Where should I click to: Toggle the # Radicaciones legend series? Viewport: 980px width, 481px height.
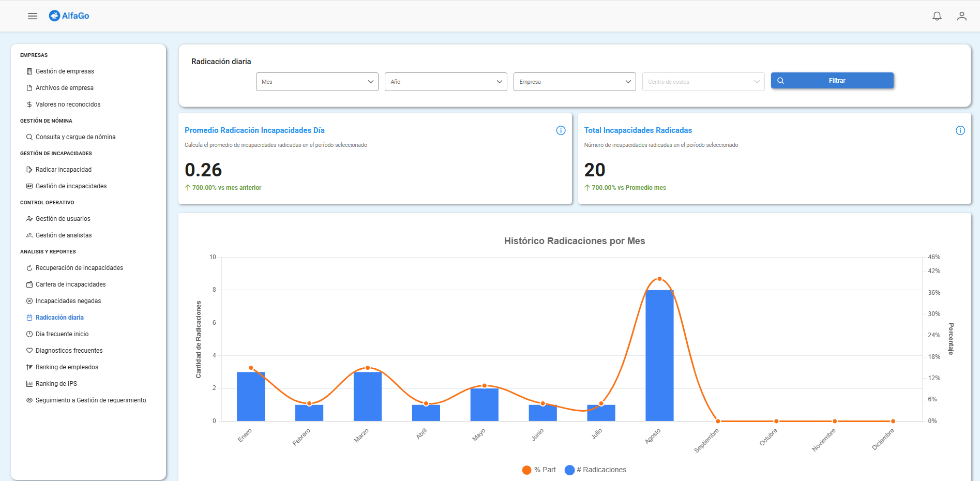click(595, 470)
